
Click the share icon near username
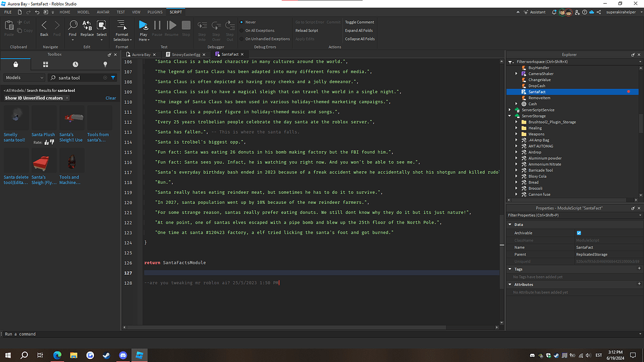pos(599,12)
